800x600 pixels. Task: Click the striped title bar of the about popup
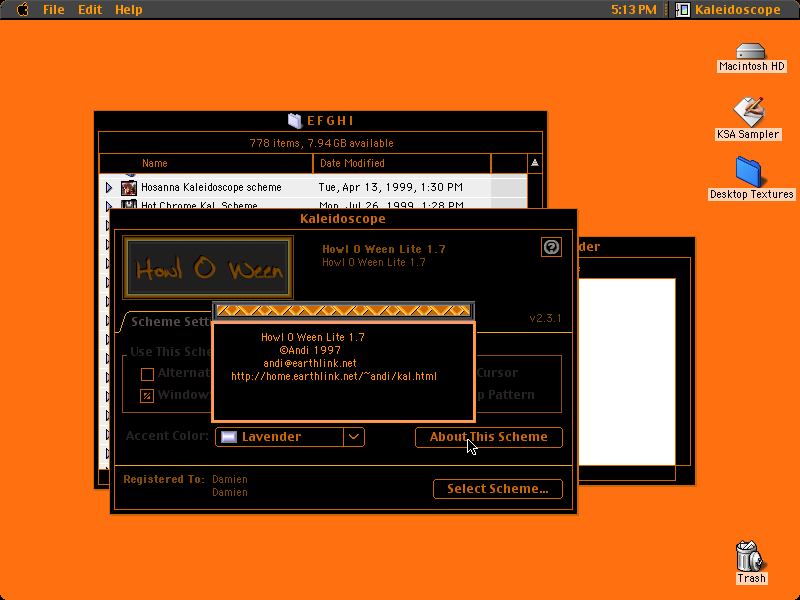[343, 310]
